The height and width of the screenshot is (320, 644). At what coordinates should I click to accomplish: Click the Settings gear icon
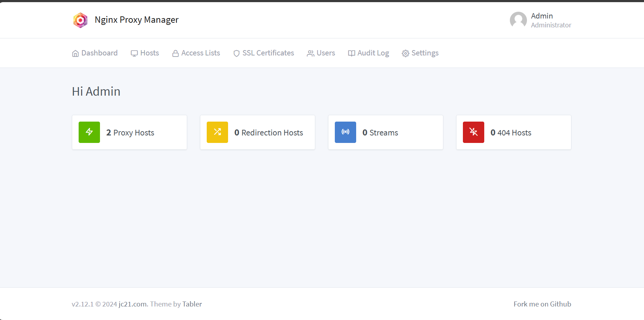[x=405, y=53]
